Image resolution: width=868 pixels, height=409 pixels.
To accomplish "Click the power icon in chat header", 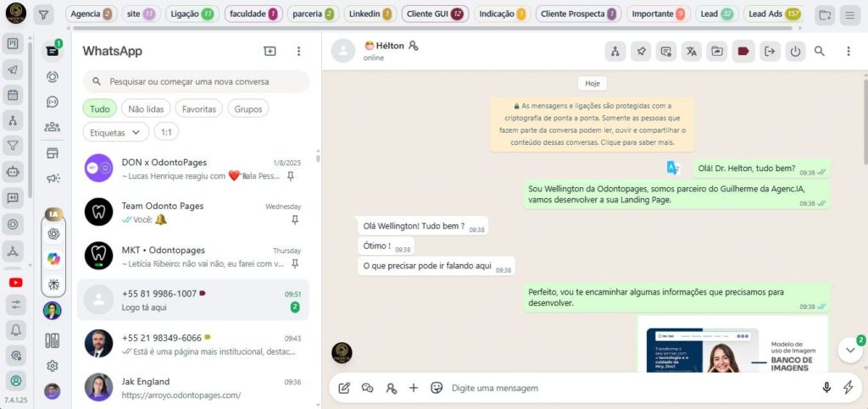I will [x=795, y=52].
